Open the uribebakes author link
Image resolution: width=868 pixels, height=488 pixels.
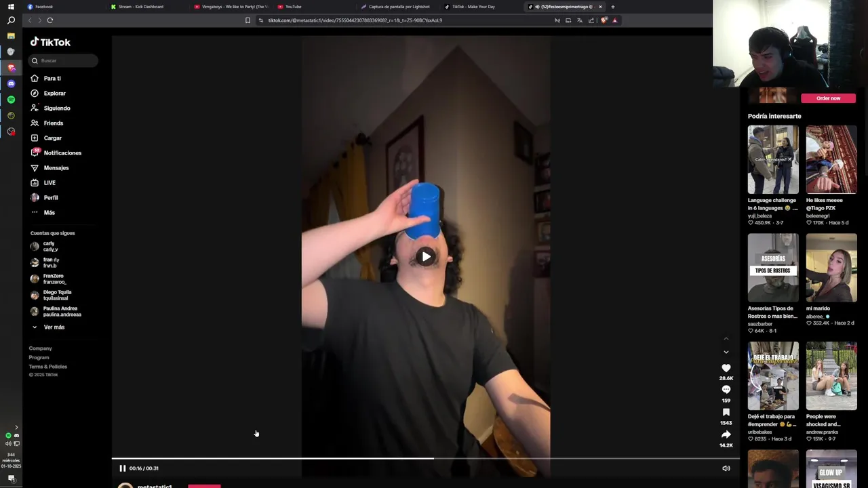[x=759, y=432]
